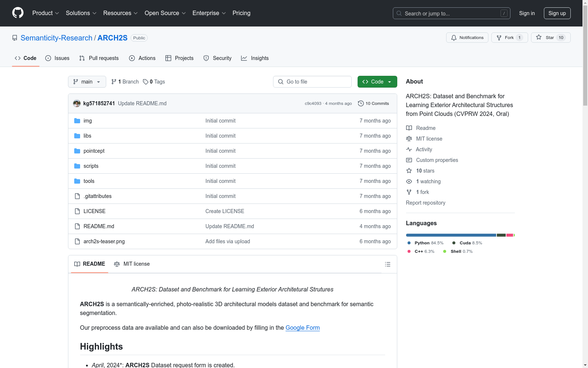Open the green Code dropdown button
Viewport: 588px width, 368px height.
(377, 82)
